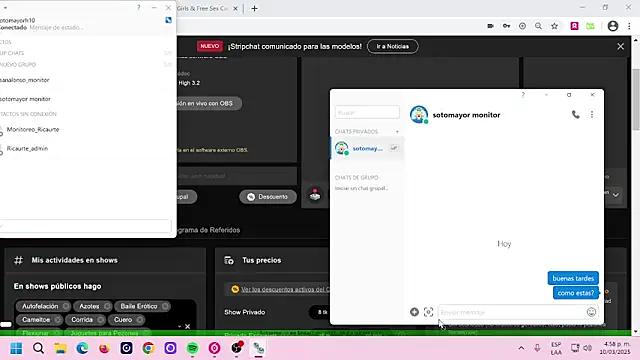
Task: Remove the Baile Erótico activity tag
Action: (165, 306)
